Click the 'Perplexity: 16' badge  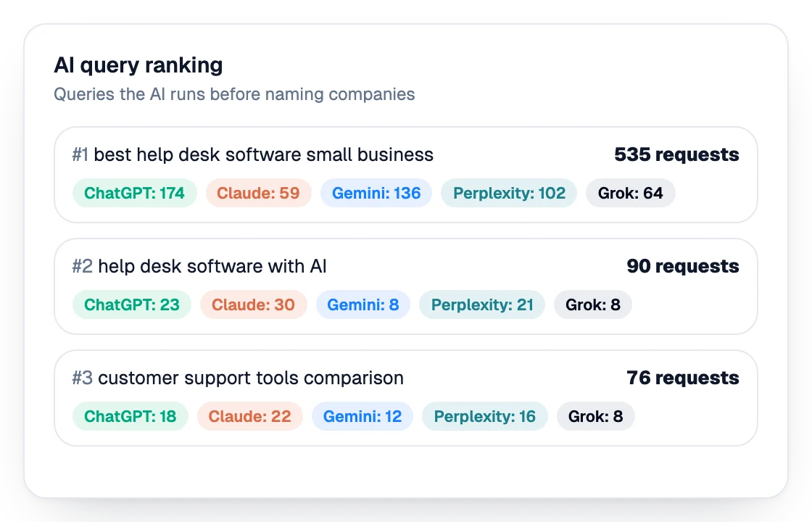point(485,416)
